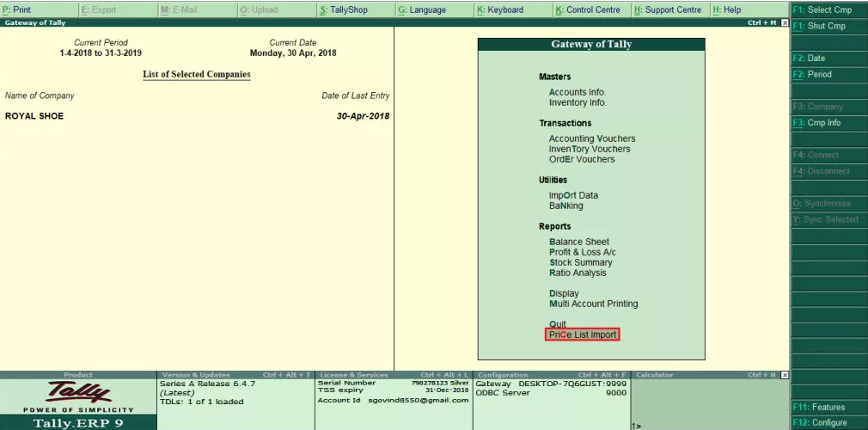
Task: Open Control Centre
Action: coord(593,10)
